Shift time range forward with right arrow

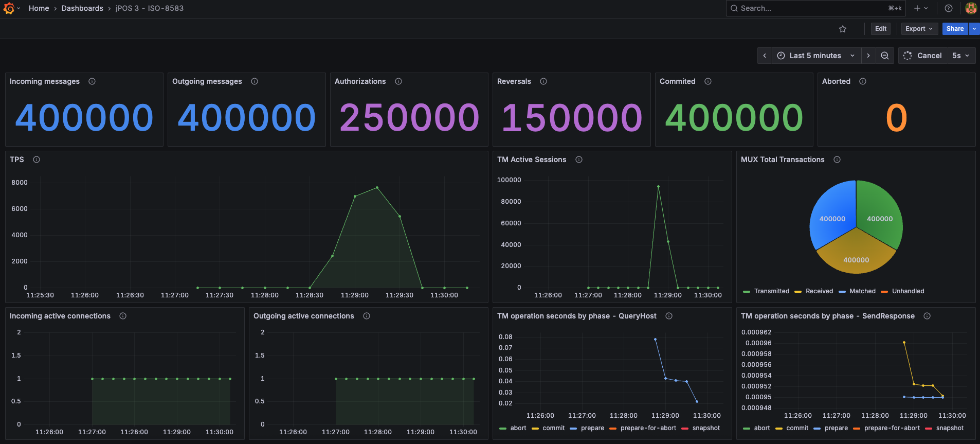868,56
